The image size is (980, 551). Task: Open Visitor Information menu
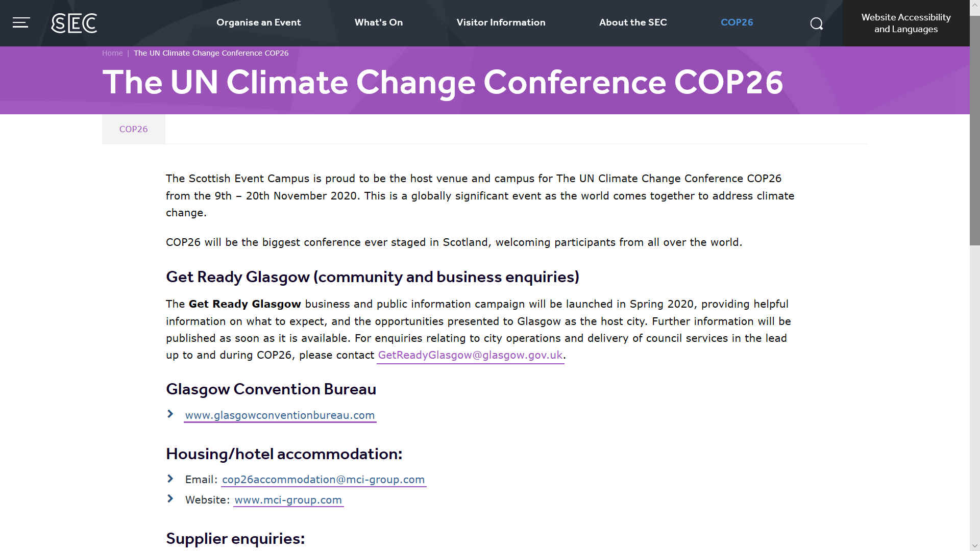[x=501, y=22]
